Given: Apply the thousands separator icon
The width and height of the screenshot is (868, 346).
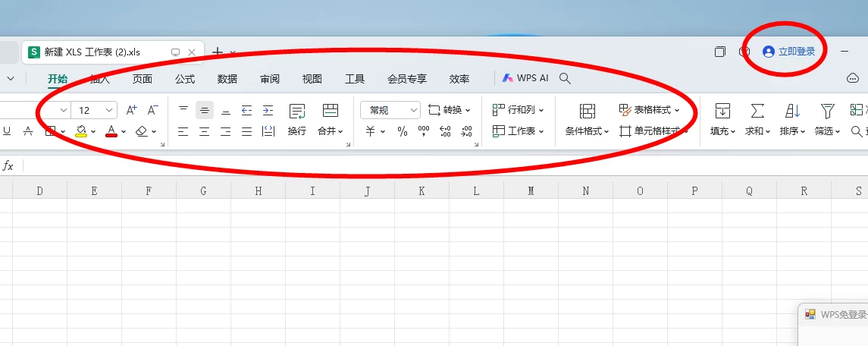Looking at the screenshot, I should coord(424,131).
